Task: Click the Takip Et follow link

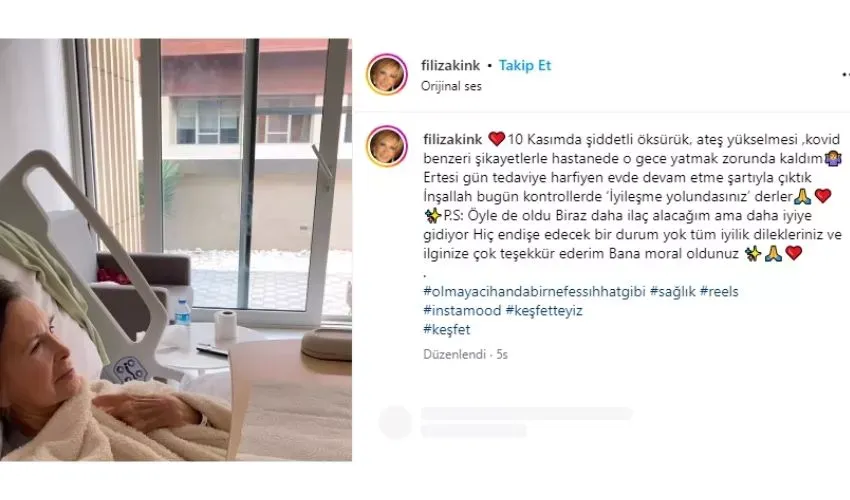Action: click(x=525, y=66)
